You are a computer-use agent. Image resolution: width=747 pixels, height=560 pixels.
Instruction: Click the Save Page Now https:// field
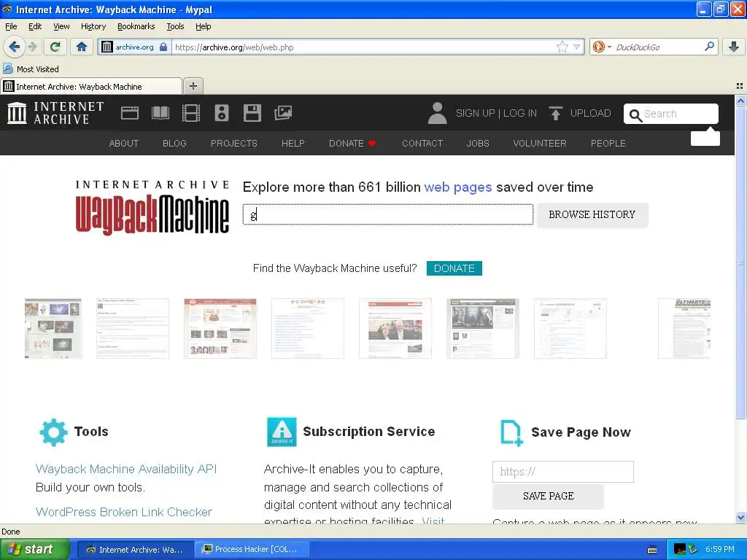pos(563,472)
